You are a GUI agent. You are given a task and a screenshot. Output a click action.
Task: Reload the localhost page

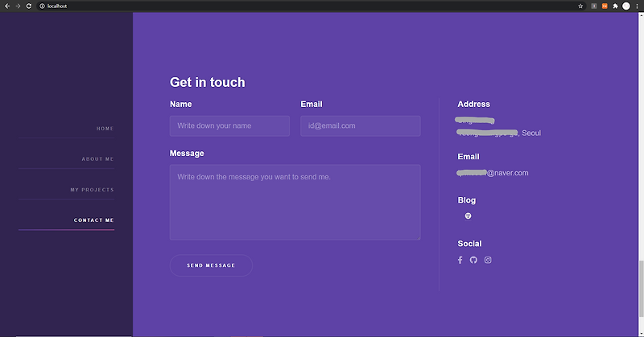29,6
